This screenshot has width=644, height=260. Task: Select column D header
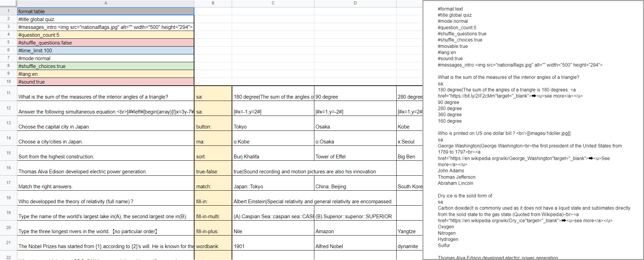(355, 3)
